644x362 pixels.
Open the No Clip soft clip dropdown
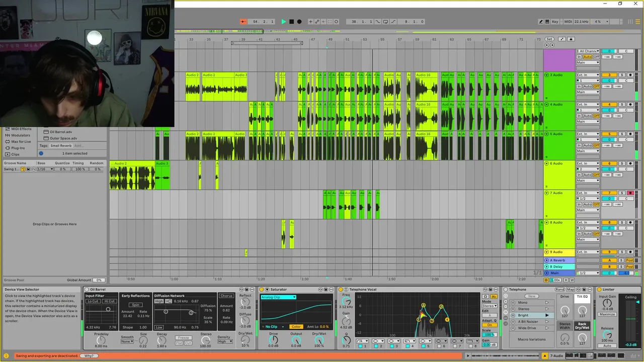coord(274,327)
